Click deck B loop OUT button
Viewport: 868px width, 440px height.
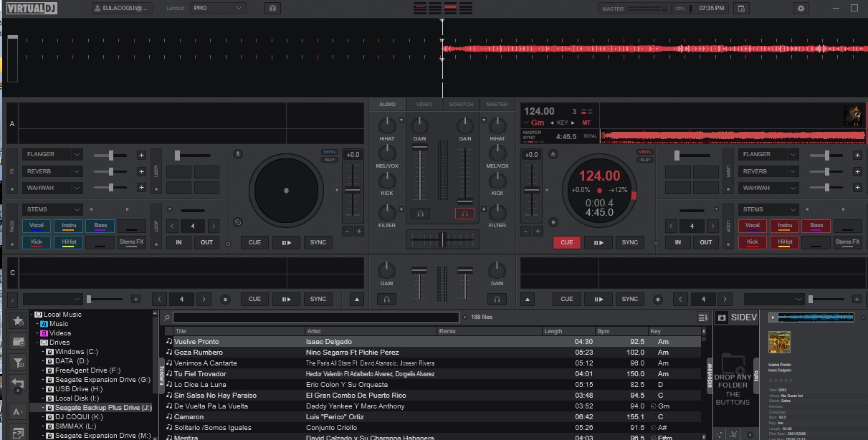pyautogui.click(x=705, y=242)
